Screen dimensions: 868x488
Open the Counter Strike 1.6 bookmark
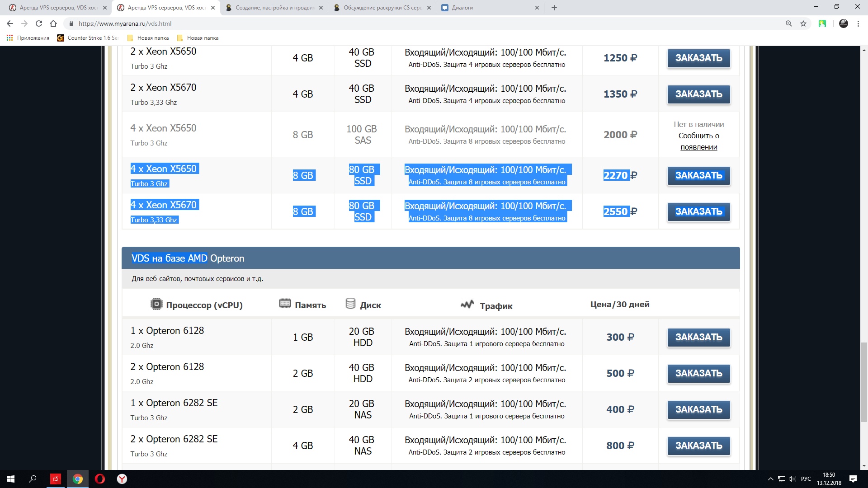(88, 38)
